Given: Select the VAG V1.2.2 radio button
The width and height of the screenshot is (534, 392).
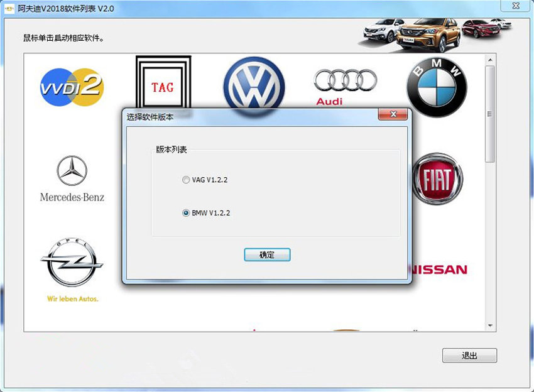Looking at the screenshot, I should pos(185,180).
